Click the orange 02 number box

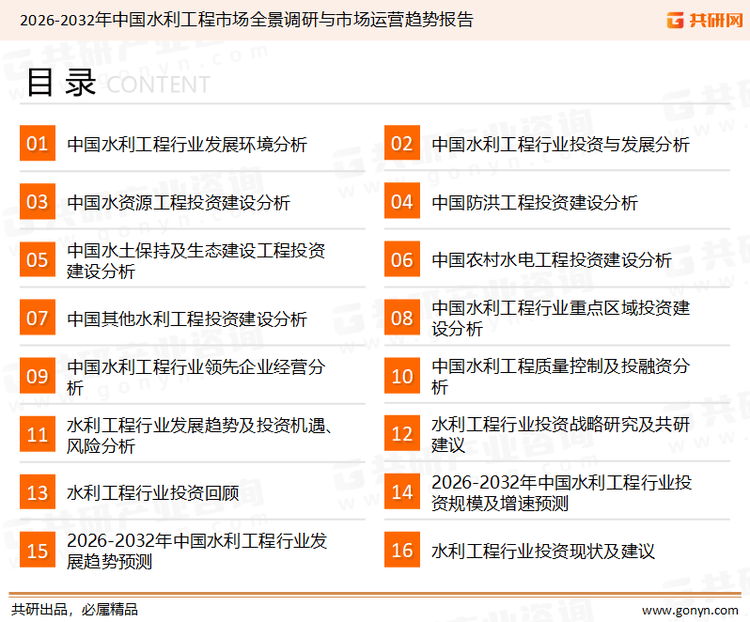402,144
